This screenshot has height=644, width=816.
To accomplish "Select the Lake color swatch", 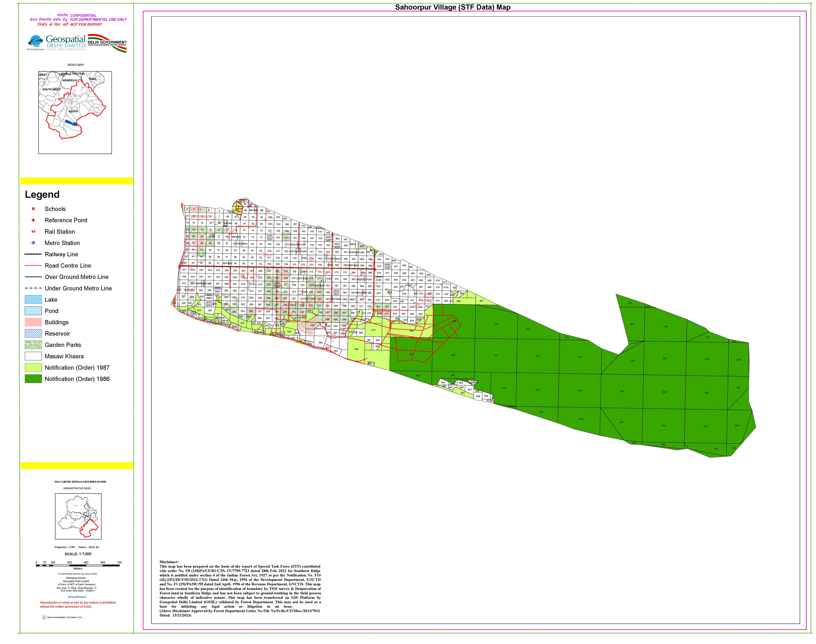I will point(33,299).
